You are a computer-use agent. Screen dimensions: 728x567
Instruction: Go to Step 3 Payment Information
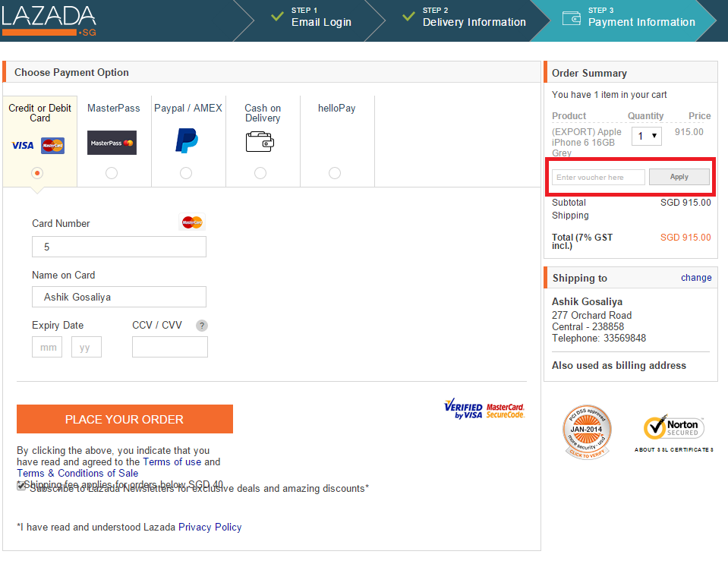[641, 17]
